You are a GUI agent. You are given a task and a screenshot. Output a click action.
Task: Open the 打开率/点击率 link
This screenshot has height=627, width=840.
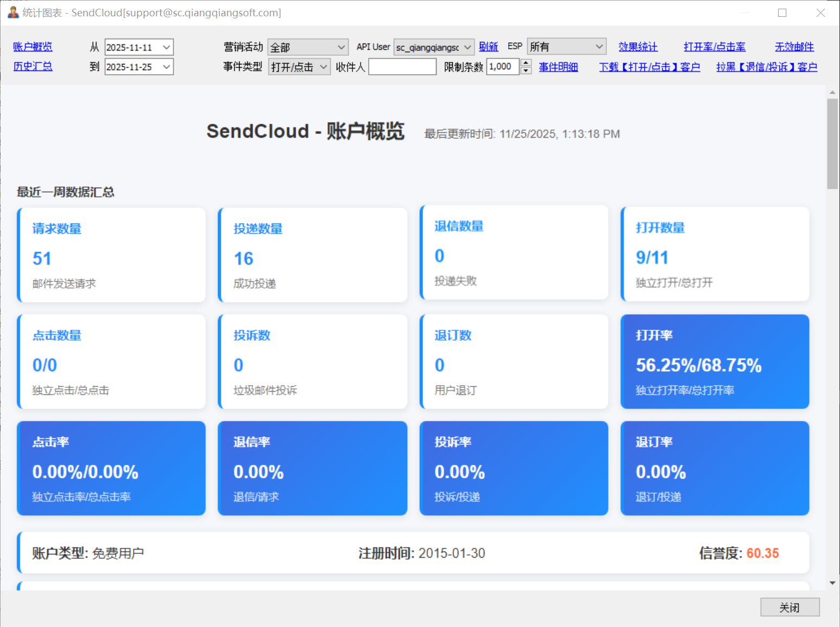[x=714, y=47]
